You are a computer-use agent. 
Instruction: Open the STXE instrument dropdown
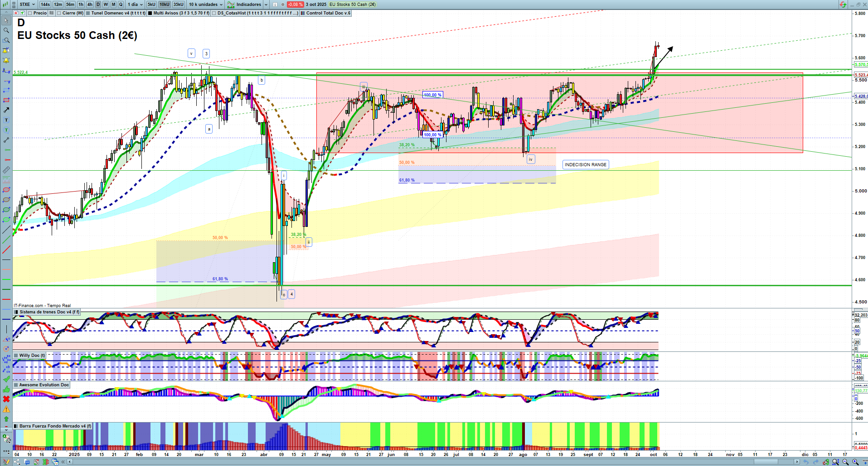click(x=27, y=5)
